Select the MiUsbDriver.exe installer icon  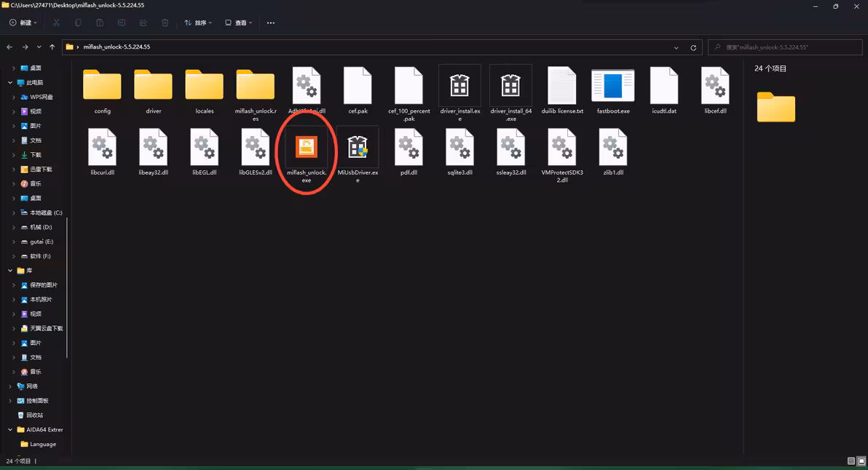tap(358, 148)
